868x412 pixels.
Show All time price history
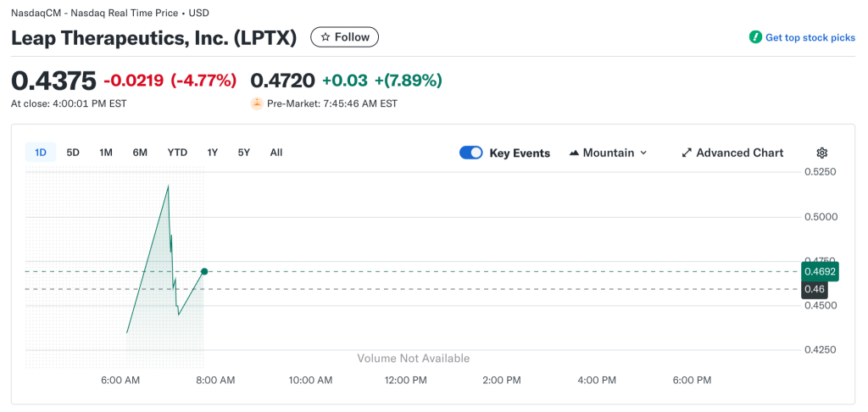pos(276,153)
